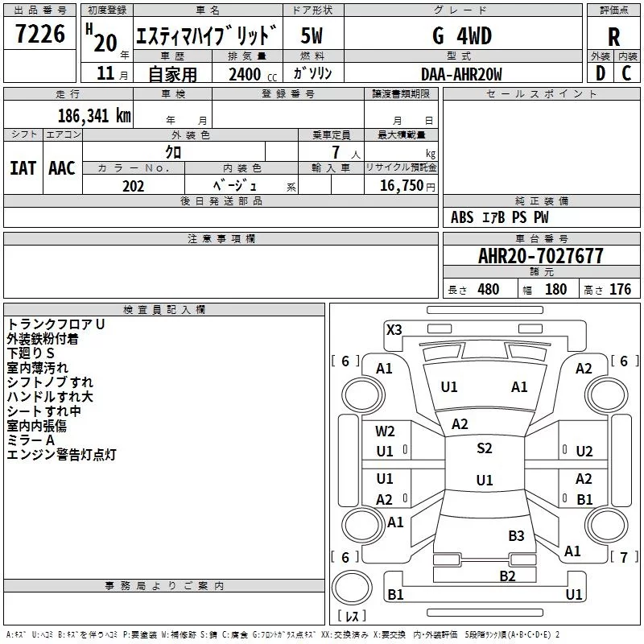The height and width of the screenshot is (644, 644).
Task: Click the rear-right tire rating 7
Action: [x=624, y=557]
